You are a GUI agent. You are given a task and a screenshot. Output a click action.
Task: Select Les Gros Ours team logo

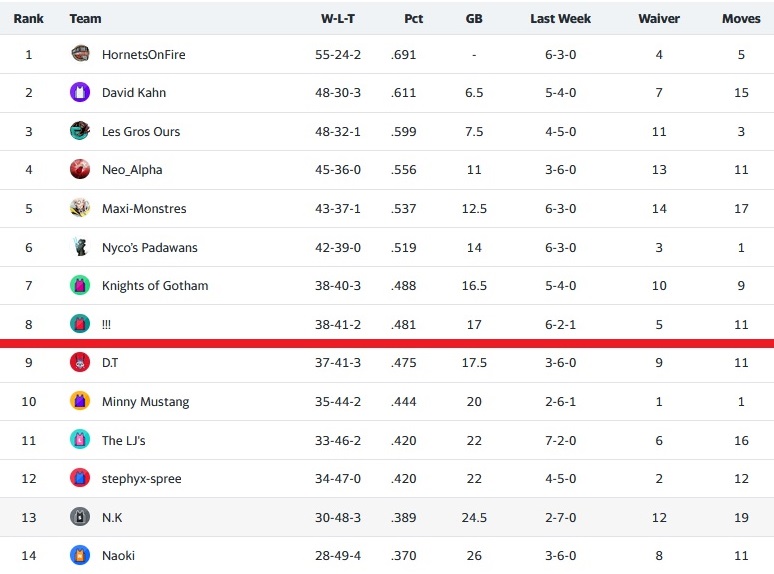coord(80,131)
